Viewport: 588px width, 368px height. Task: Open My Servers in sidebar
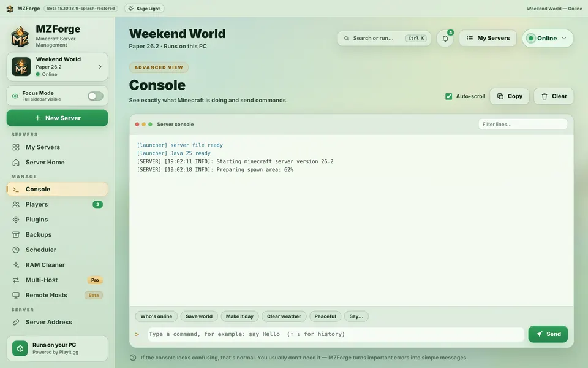point(57,147)
